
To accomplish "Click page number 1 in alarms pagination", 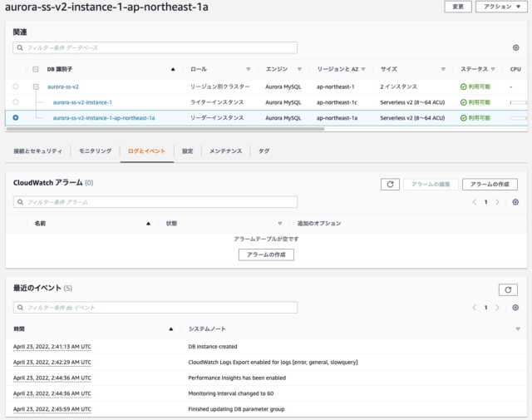I will pos(485,202).
